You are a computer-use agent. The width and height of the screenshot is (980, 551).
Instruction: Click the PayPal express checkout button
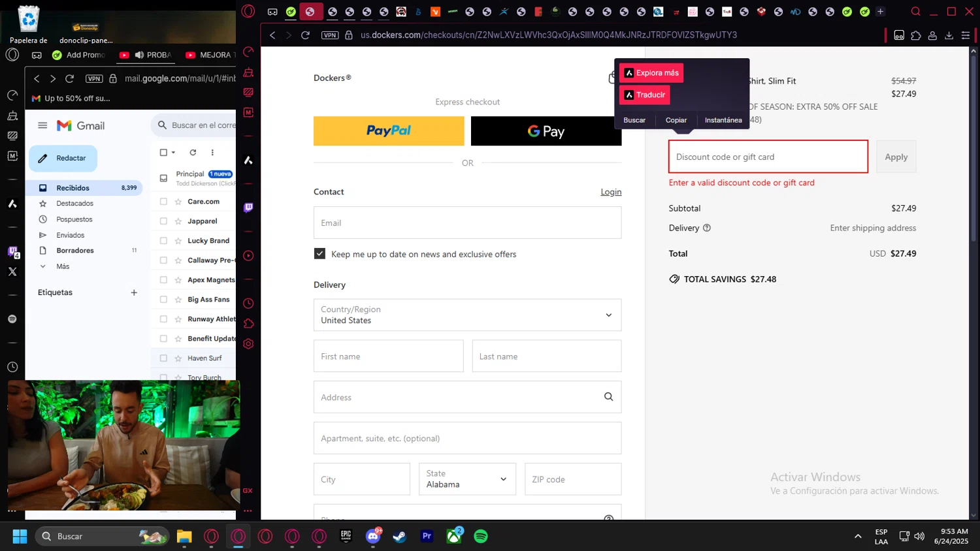point(389,131)
